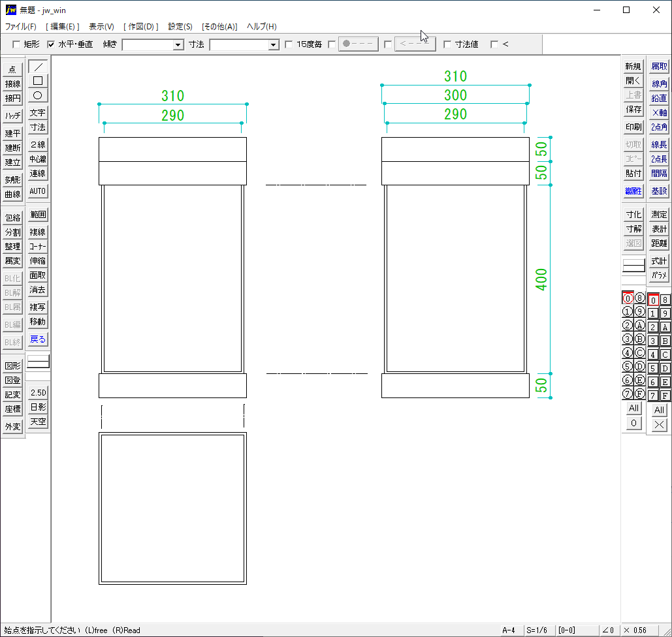Open the 傾き (slope) dropdown
672x637 pixels.
click(177, 44)
